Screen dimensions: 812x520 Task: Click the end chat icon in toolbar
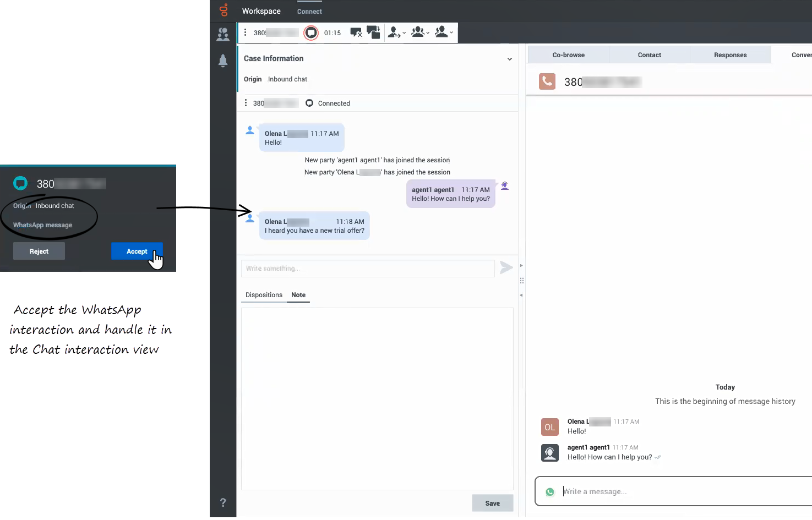[x=356, y=32]
